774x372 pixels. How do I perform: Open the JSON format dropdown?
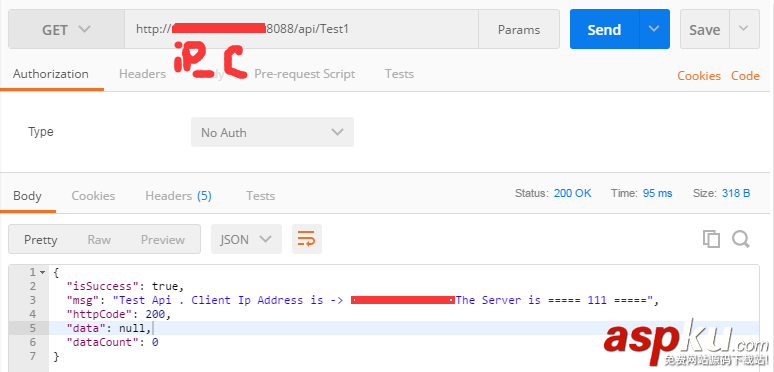[246, 239]
